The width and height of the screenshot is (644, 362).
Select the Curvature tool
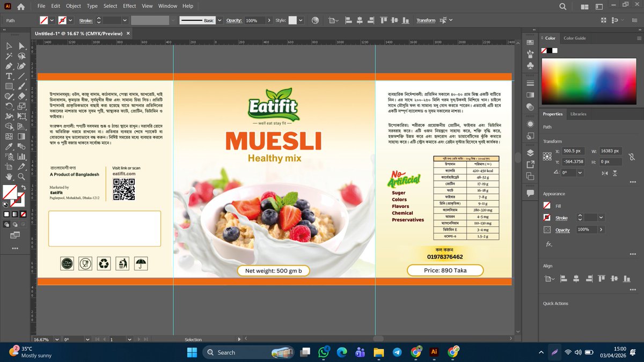(21, 66)
